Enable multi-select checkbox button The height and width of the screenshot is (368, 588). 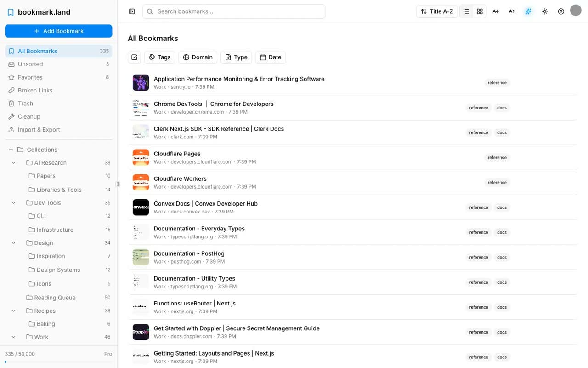coord(134,57)
